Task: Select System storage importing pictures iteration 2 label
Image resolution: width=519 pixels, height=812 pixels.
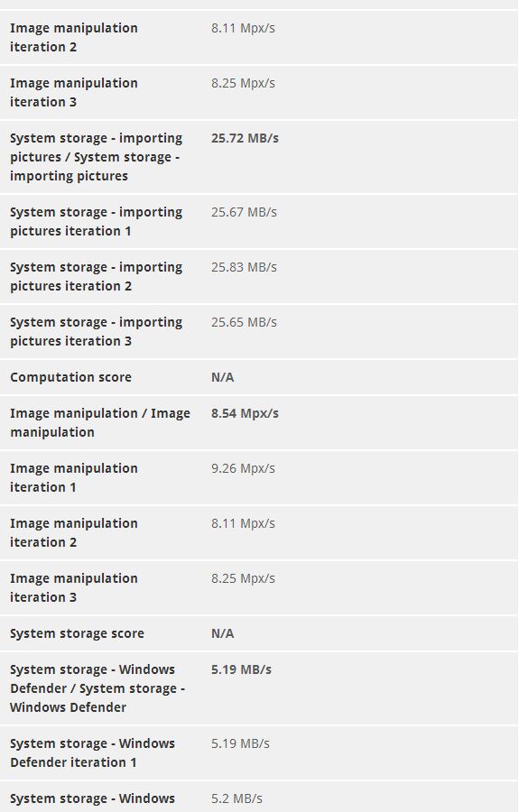Action: coord(96,277)
